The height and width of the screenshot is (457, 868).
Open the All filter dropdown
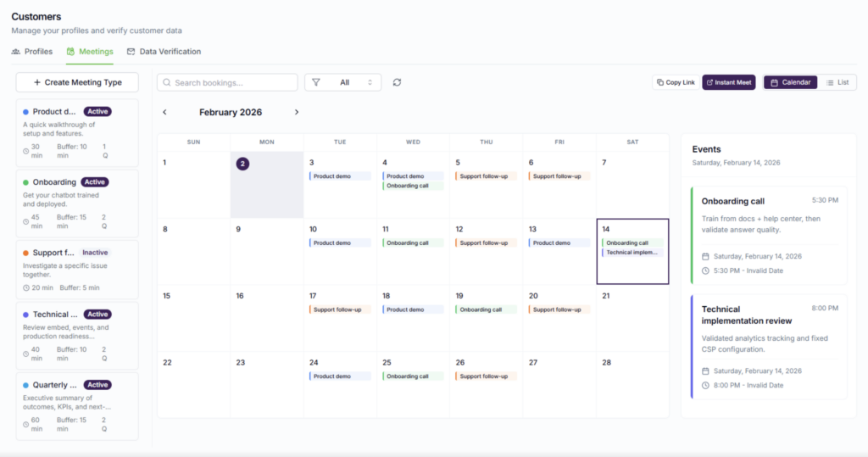coord(342,82)
